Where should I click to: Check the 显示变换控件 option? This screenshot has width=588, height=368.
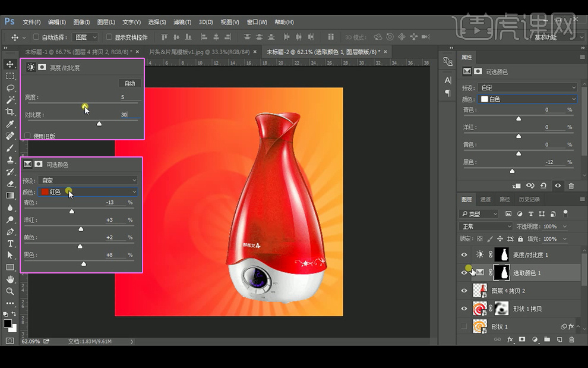tap(109, 37)
